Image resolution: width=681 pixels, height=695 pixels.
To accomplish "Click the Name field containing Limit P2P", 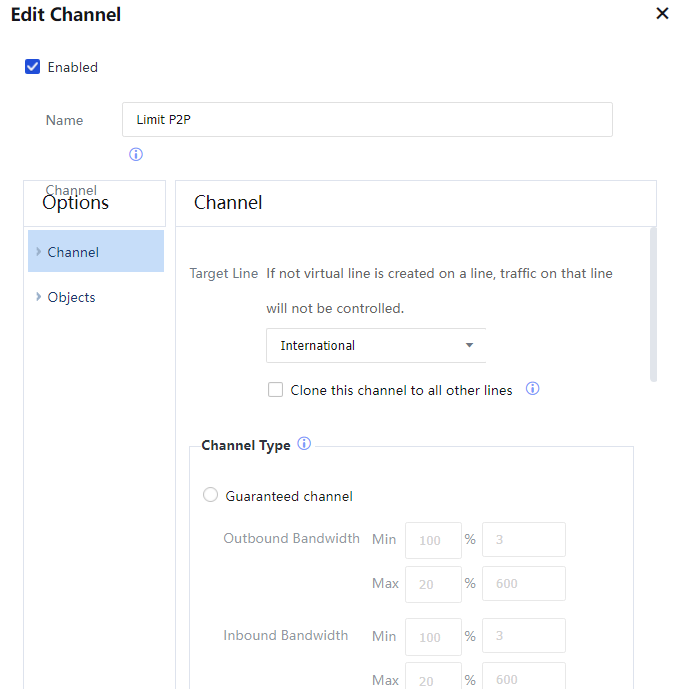I will click(367, 120).
